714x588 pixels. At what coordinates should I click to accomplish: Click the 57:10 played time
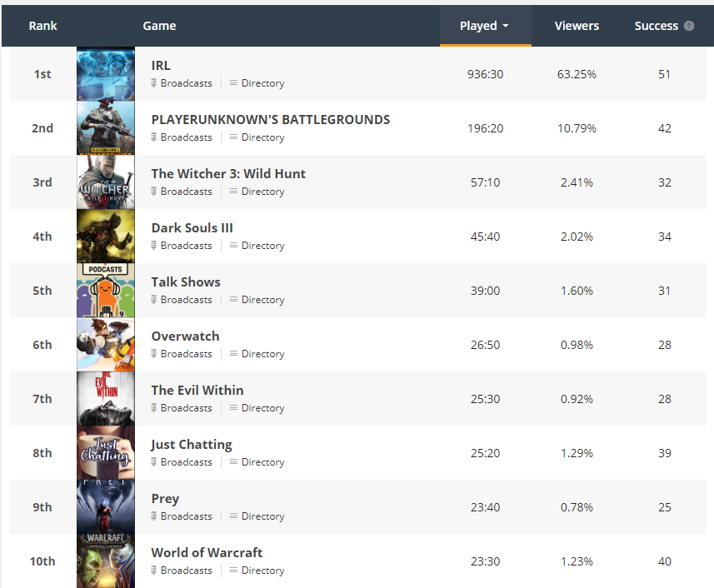pyautogui.click(x=486, y=182)
